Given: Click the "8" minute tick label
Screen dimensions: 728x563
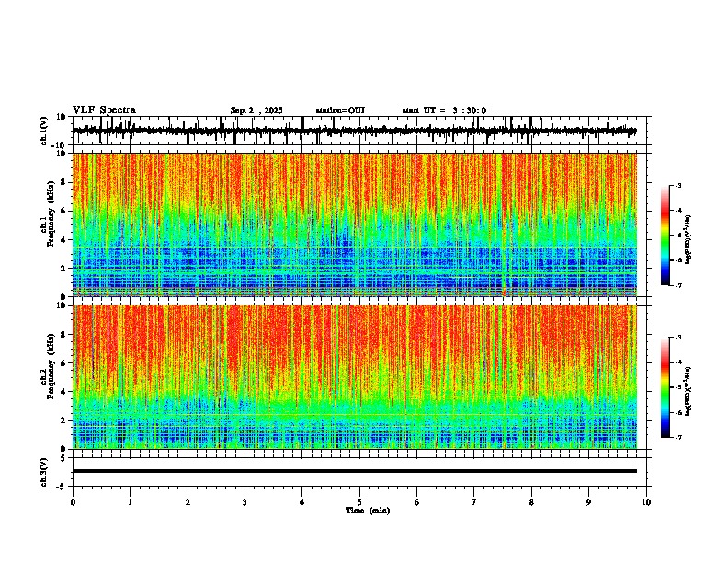Looking at the screenshot, I should pos(531,502).
